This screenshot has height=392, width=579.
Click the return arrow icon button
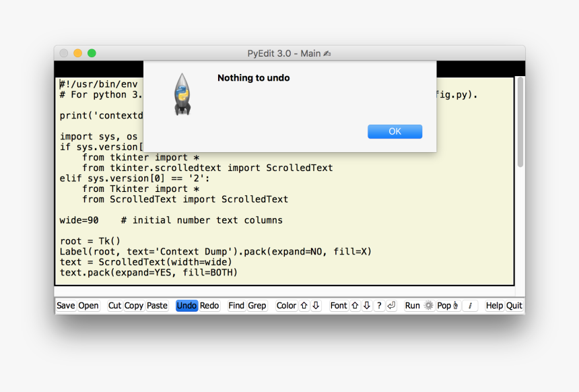(391, 306)
